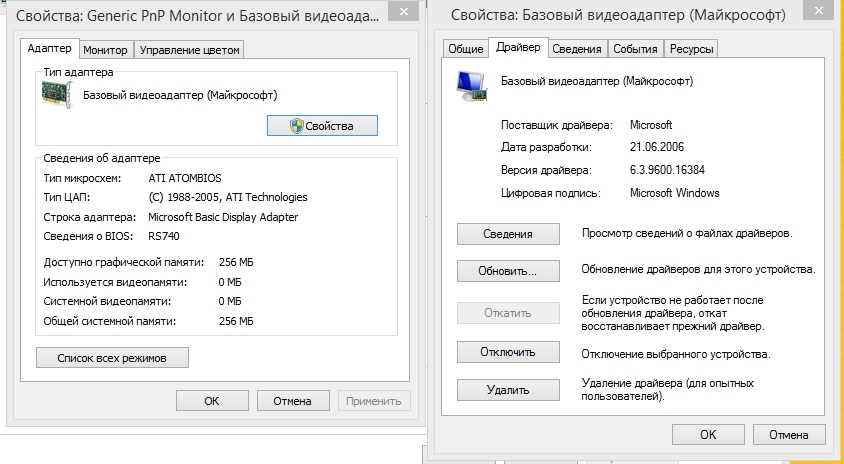Click Удалить to remove the driver
This screenshot has height=464, width=844.
tap(508, 390)
